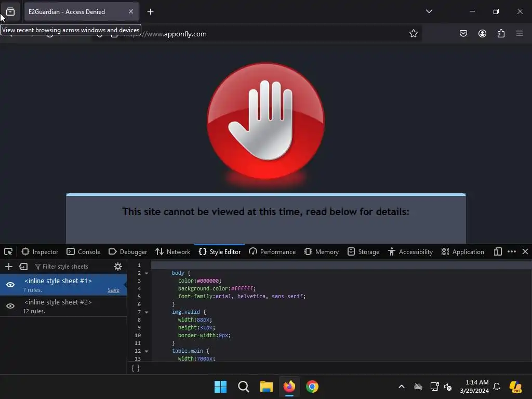Click line number 1 in gutter
The width and height of the screenshot is (532, 399).
(x=139, y=265)
